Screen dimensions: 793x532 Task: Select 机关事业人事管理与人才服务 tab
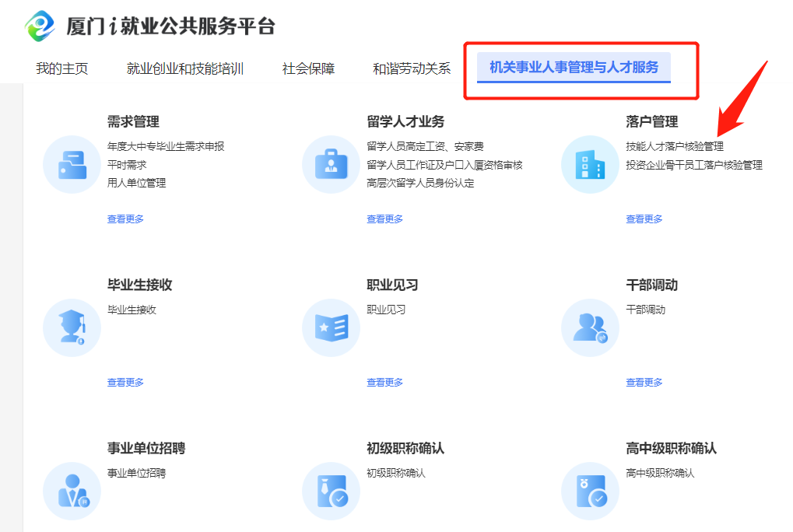point(574,67)
